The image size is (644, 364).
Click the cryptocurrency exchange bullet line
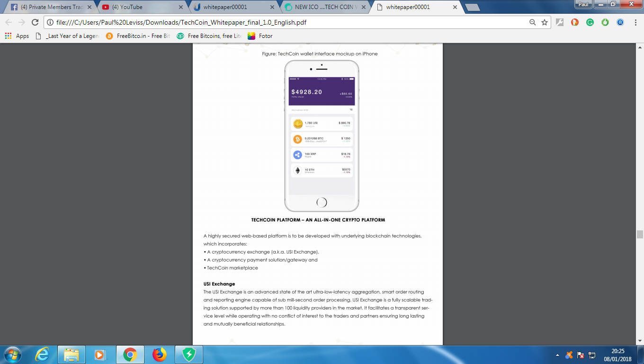[x=261, y=252]
